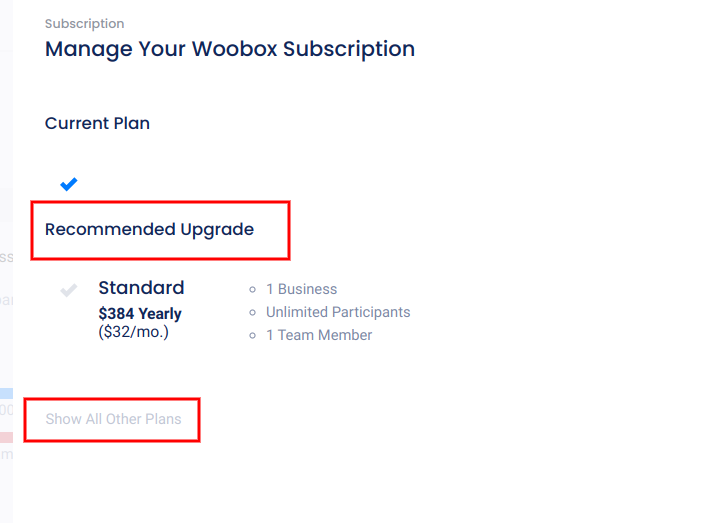The width and height of the screenshot is (719, 523).
Task: Click the word Upgrade in Recommended Upgrade
Action: coord(217,230)
